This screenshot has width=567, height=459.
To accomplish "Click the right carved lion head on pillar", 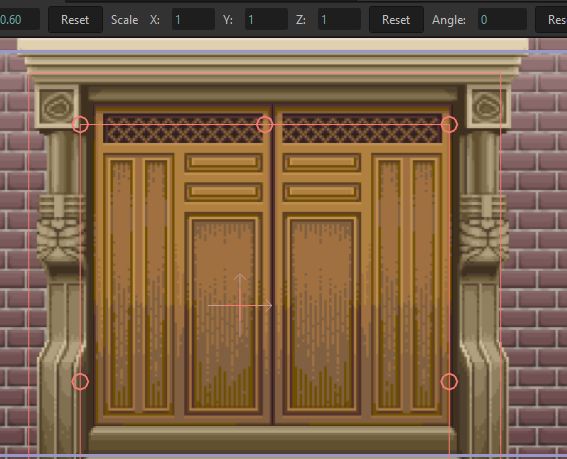I will (484, 231).
